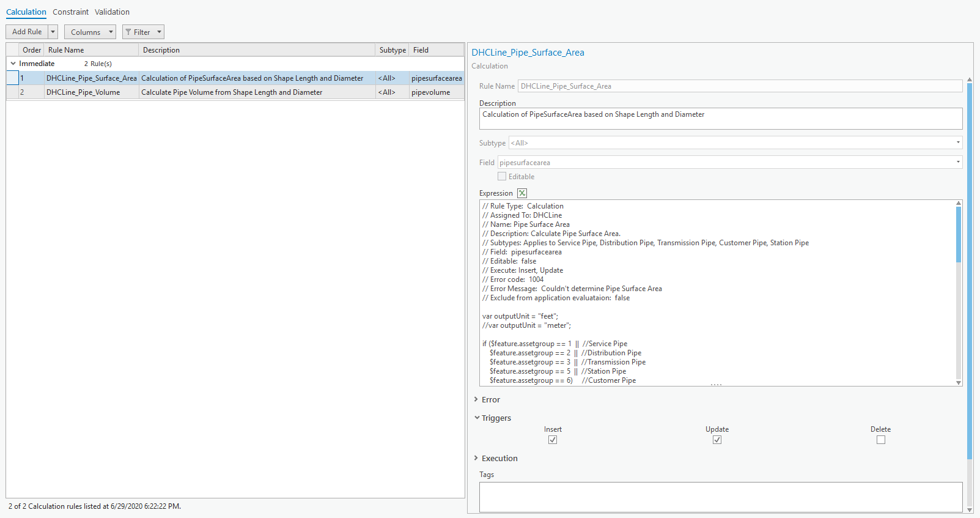Click the expression editor scroll down arrow
Screen dimensions: 980x518
tap(959, 383)
